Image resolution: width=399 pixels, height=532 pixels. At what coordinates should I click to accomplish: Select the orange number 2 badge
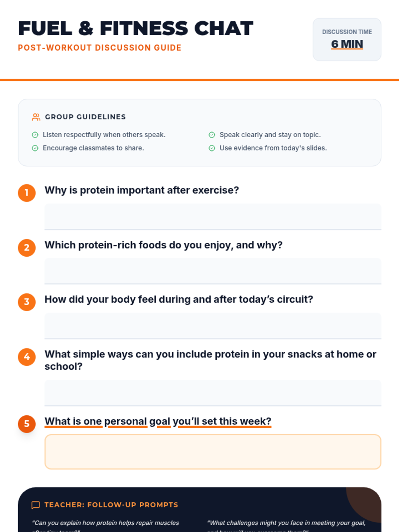pos(27,248)
